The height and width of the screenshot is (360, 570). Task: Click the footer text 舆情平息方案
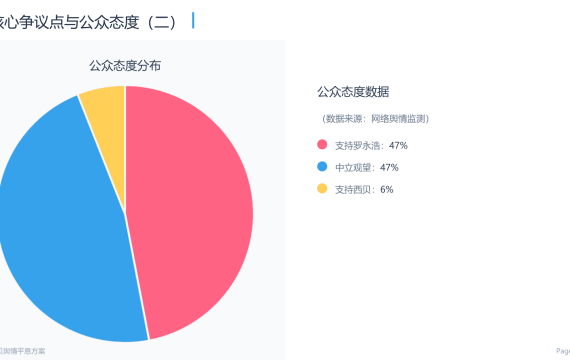23,351
